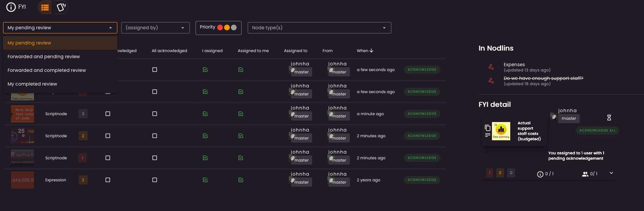The image size is (644, 211).
Task: Expand the FYI detail chevron
Action: pos(611,173)
